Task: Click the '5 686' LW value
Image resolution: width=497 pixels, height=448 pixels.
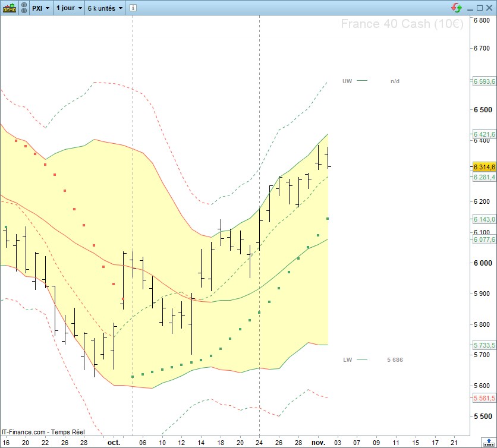Action: pyautogui.click(x=395, y=359)
